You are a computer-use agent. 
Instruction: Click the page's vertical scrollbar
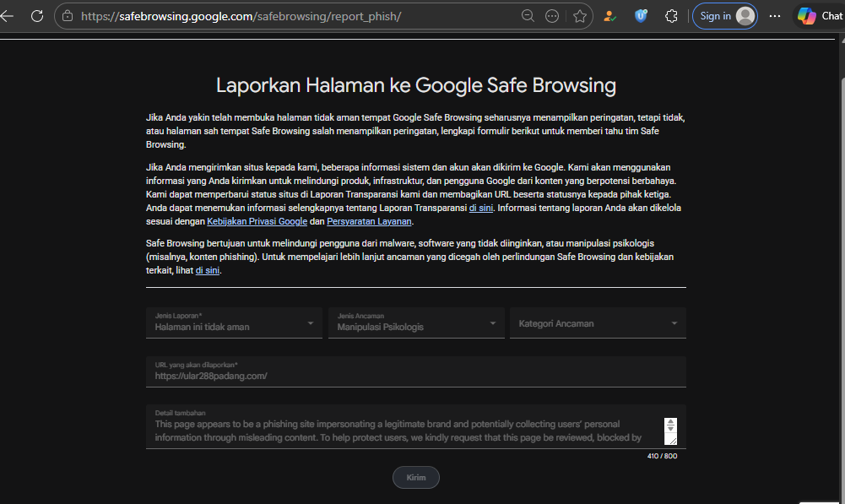click(842, 269)
